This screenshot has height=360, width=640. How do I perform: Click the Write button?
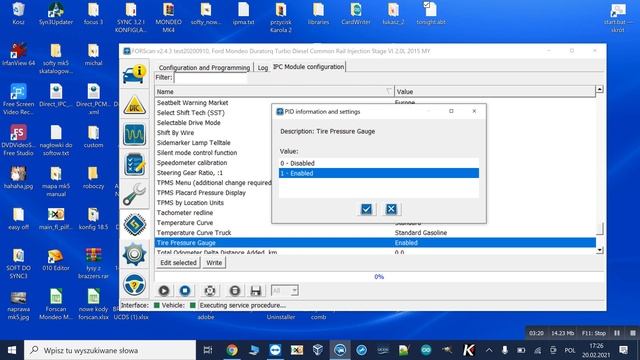[214, 262]
